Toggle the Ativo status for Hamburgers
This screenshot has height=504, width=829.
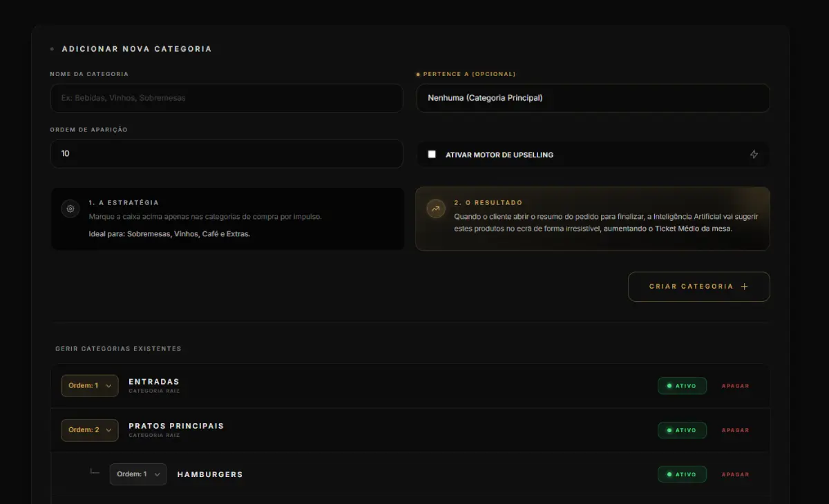click(x=682, y=474)
